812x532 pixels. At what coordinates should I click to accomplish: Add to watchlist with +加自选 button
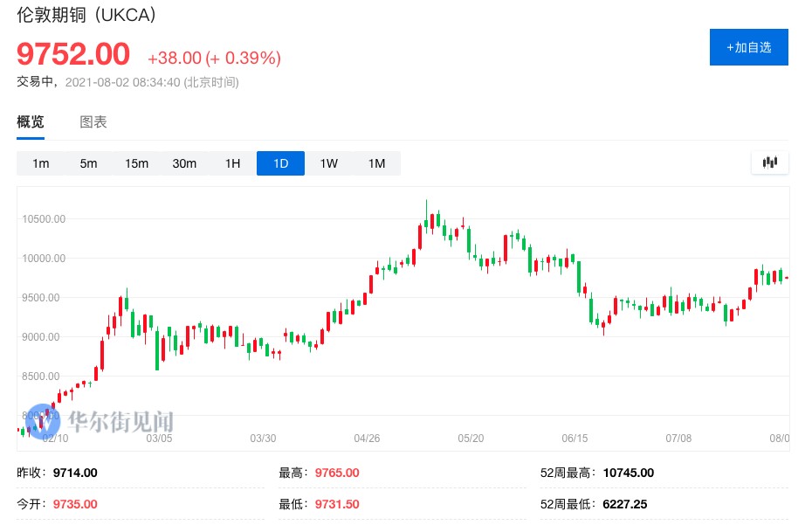748,47
